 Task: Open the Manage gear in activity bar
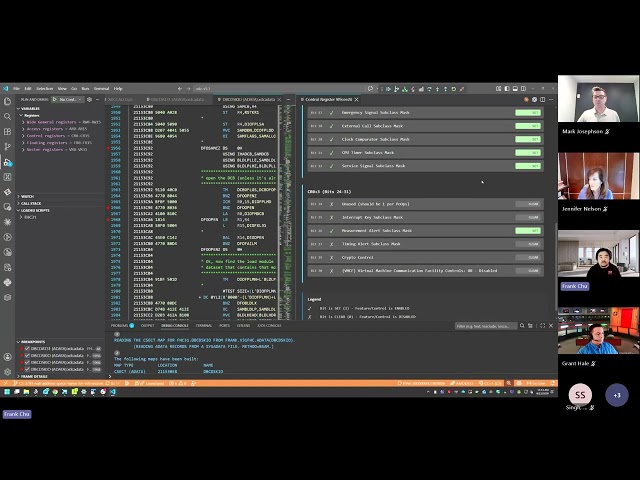[7, 372]
